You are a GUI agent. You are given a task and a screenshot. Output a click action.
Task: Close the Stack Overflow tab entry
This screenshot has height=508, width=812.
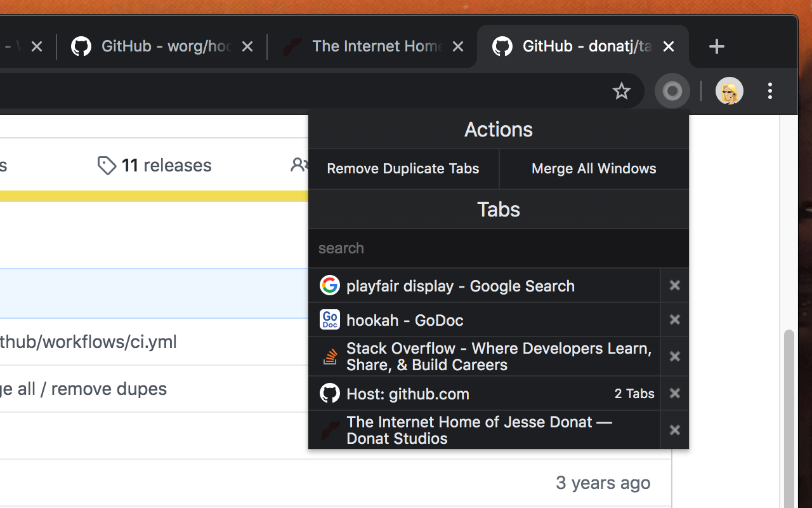[674, 357]
